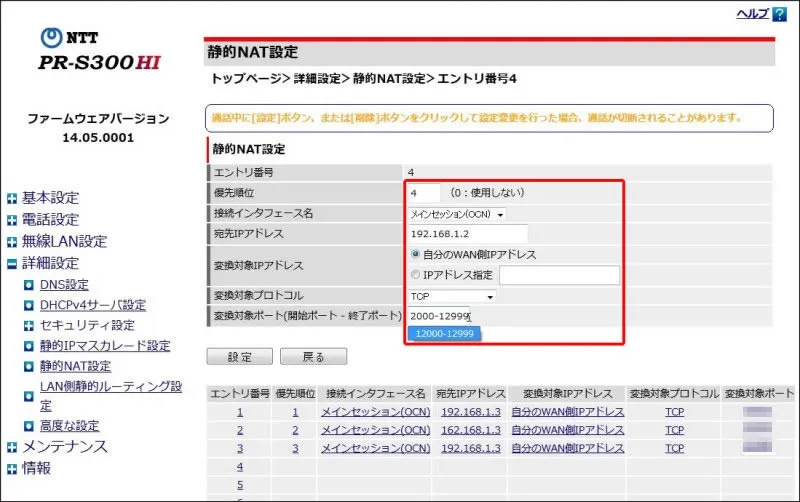Click the bullet icon beside 静的NAT設定
800x502 pixels.
pyautogui.click(x=29, y=366)
